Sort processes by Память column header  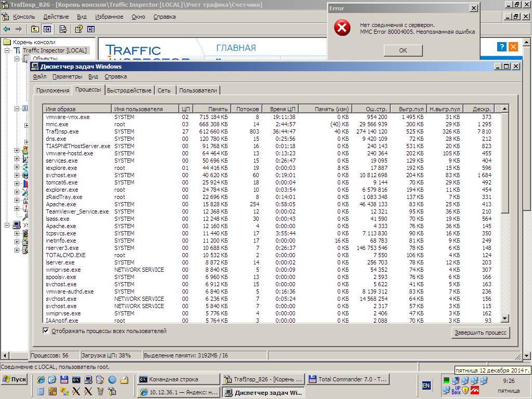tap(212, 109)
